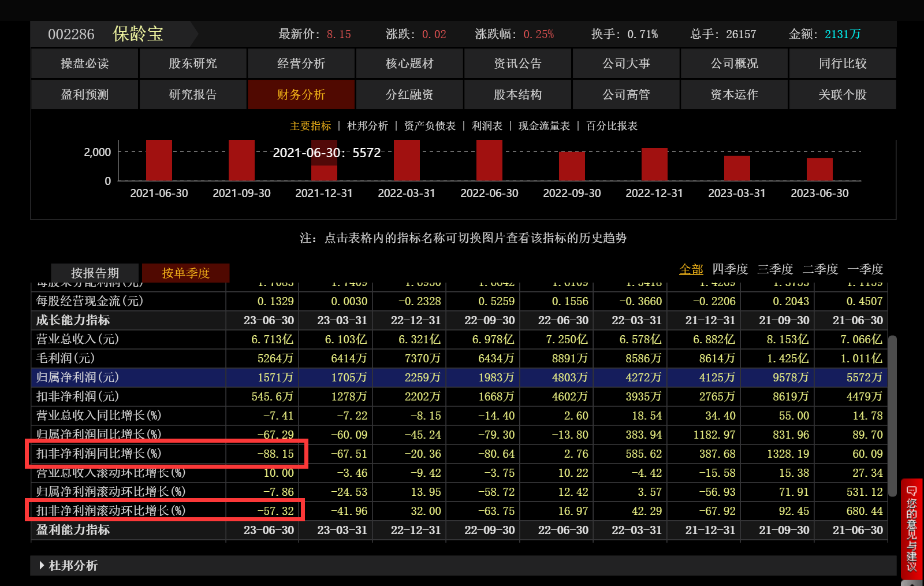Show trend for 扣非净利润滚动环比增长(%)
Viewport: 924px width, 586px height.
(x=111, y=511)
